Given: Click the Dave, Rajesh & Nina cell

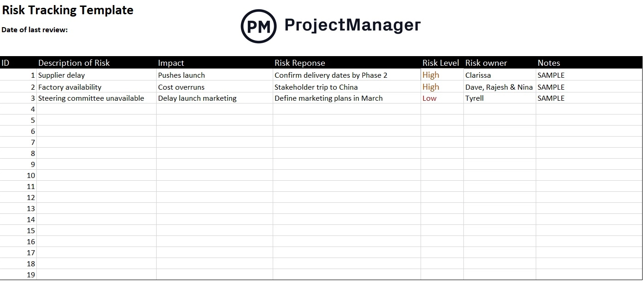Looking at the screenshot, I should pyautogui.click(x=499, y=87).
